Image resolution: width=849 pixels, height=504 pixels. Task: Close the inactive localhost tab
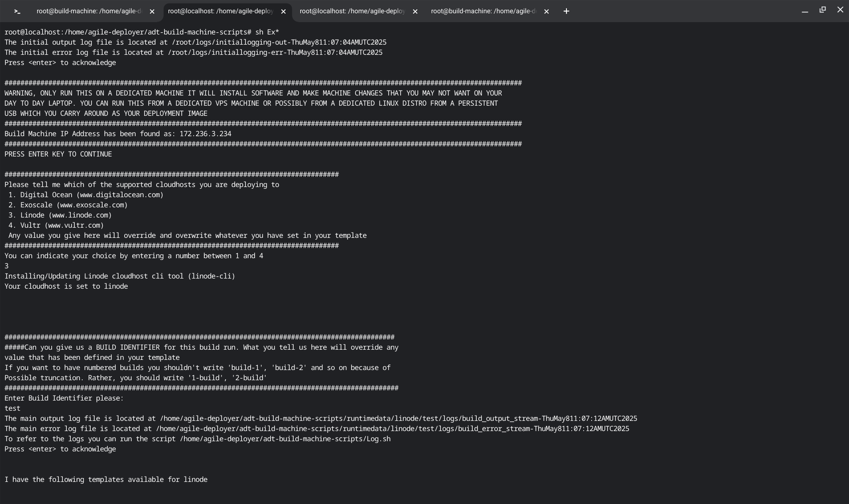(x=415, y=12)
